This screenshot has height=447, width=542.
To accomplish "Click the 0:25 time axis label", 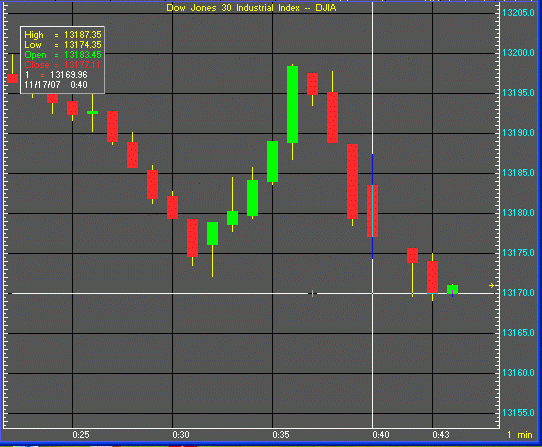I will tap(81, 435).
